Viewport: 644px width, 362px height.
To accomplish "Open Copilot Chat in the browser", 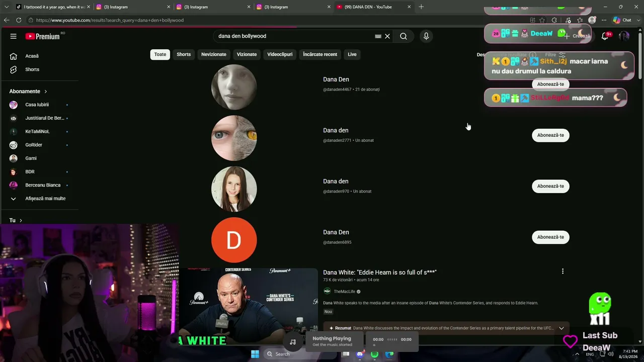I will click(x=622, y=20).
